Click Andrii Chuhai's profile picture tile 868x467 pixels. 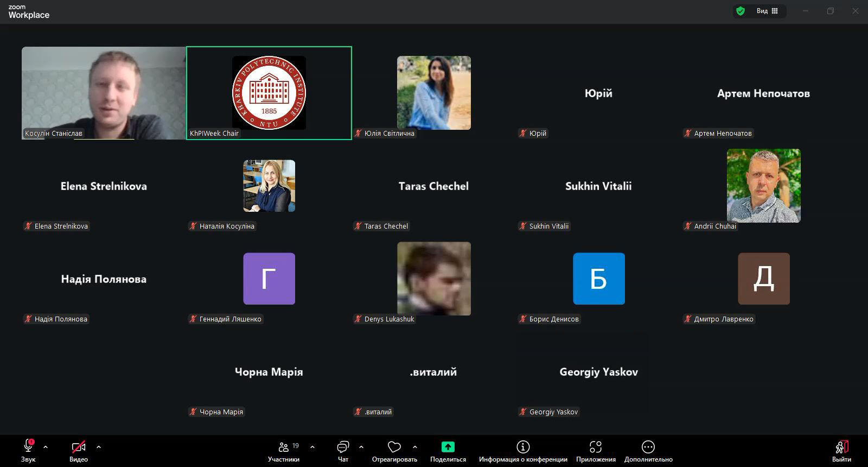click(763, 186)
